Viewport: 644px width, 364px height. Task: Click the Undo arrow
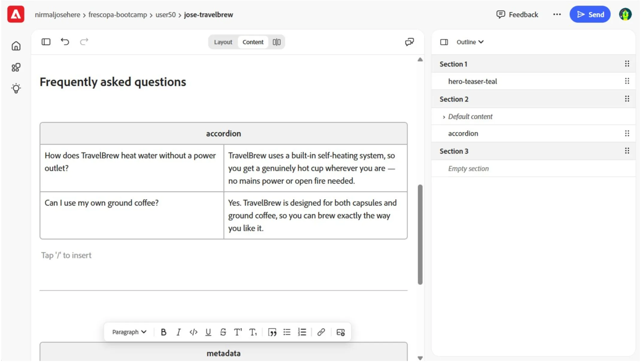[x=65, y=42]
